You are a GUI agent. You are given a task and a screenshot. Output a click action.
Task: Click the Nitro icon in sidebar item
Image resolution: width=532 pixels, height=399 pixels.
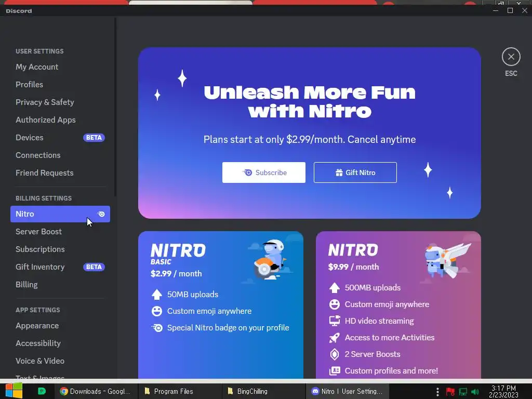pyautogui.click(x=101, y=214)
